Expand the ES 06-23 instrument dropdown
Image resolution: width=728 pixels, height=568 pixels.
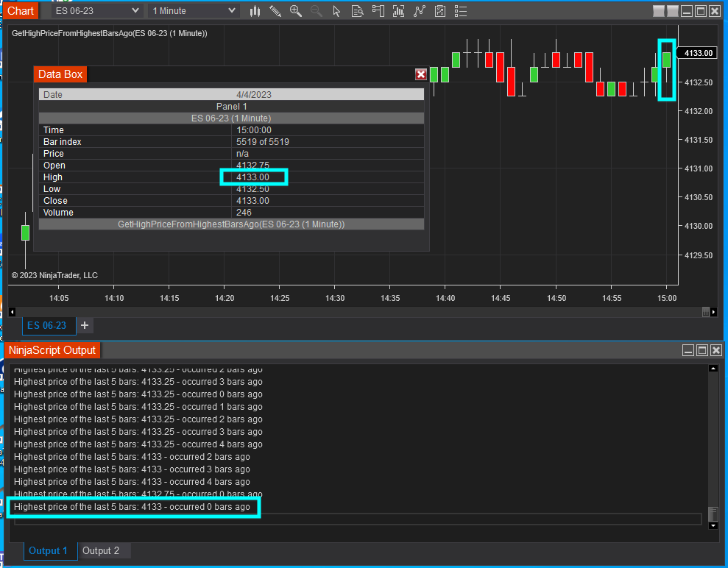[x=134, y=10]
